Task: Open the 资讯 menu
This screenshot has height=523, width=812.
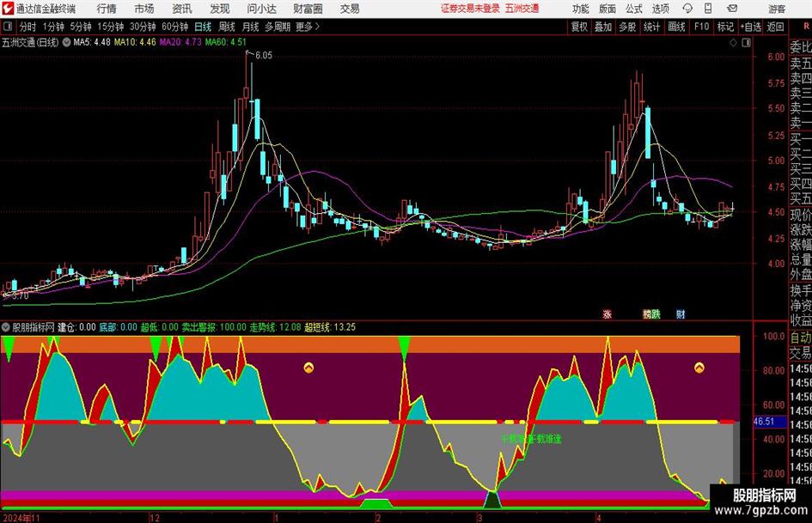Action: [x=182, y=9]
